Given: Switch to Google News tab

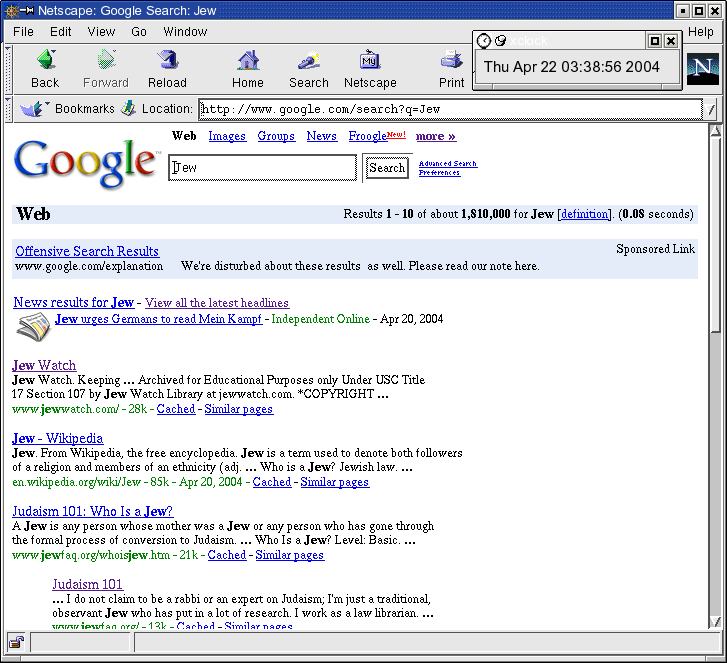Looking at the screenshot, I should point(322,136).
